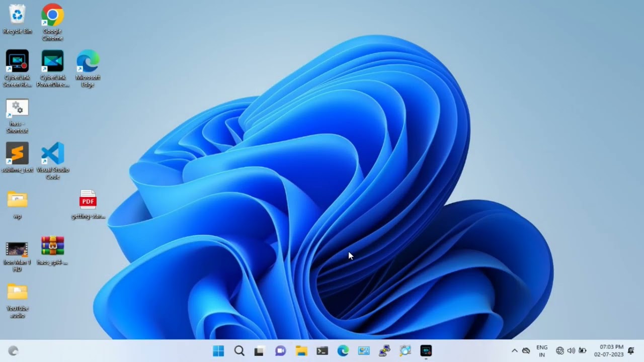Open the Terminal app from taskbar
Viewport: 644px width, 362px height.
322,351
